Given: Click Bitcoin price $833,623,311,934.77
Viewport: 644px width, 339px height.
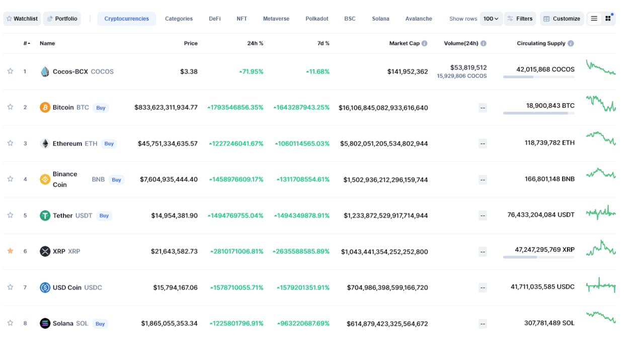Looking at the screenshot, I should click(166, 107).
